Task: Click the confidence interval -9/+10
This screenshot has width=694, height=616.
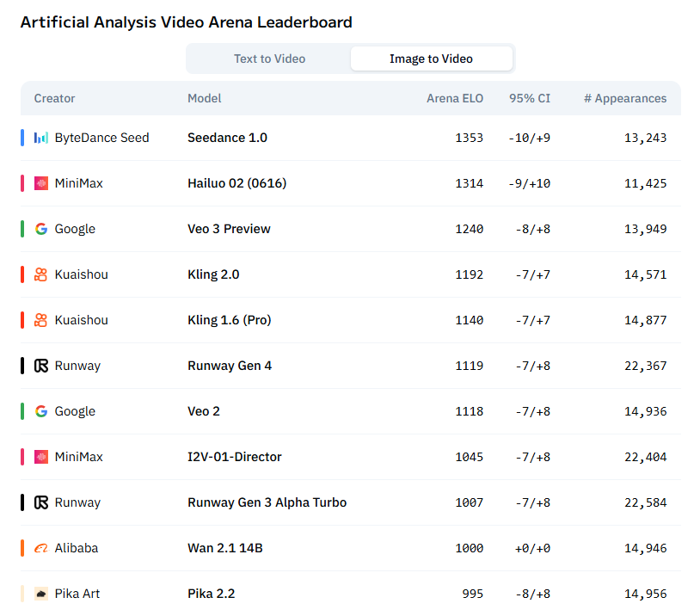Action: (x=530, y=183)
